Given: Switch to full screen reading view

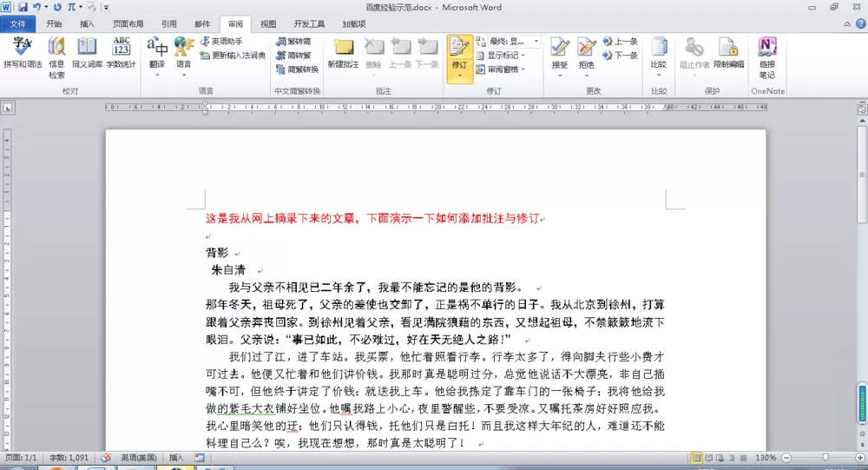Looking at the screenshot, I should point(708,458).
